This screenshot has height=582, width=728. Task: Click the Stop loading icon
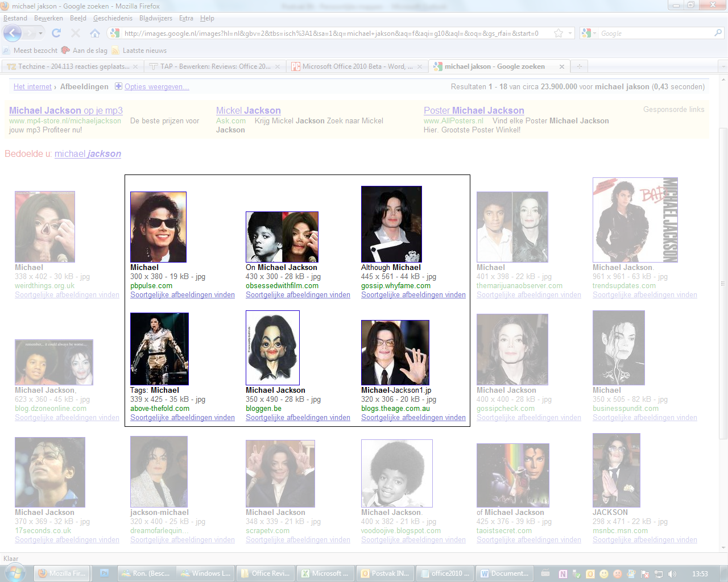(76, 34)
